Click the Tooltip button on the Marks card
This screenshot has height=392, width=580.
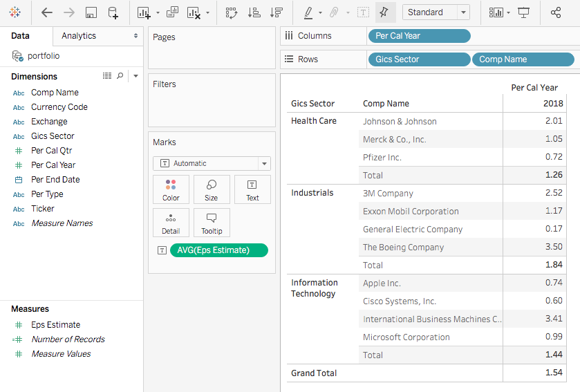(212, 223)
